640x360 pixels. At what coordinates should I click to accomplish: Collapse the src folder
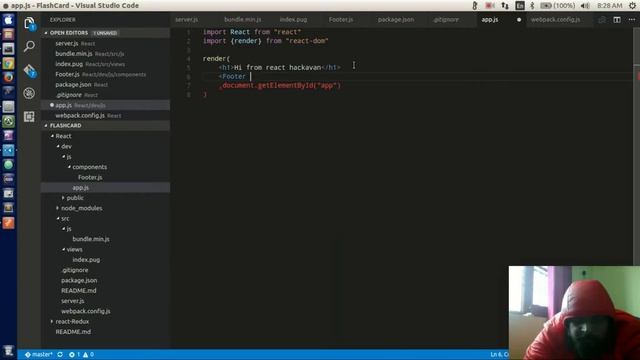click(x=65, y=218)
